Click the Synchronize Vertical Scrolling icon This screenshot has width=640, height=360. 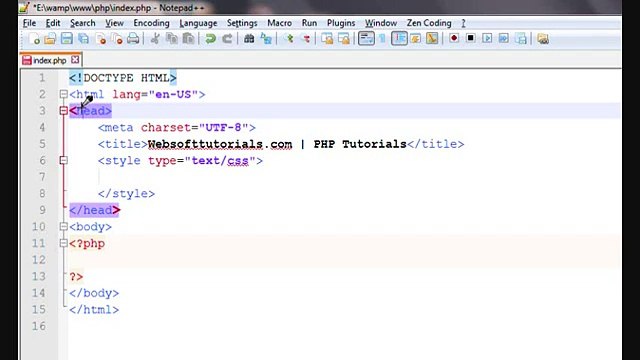tap(327, 39)
